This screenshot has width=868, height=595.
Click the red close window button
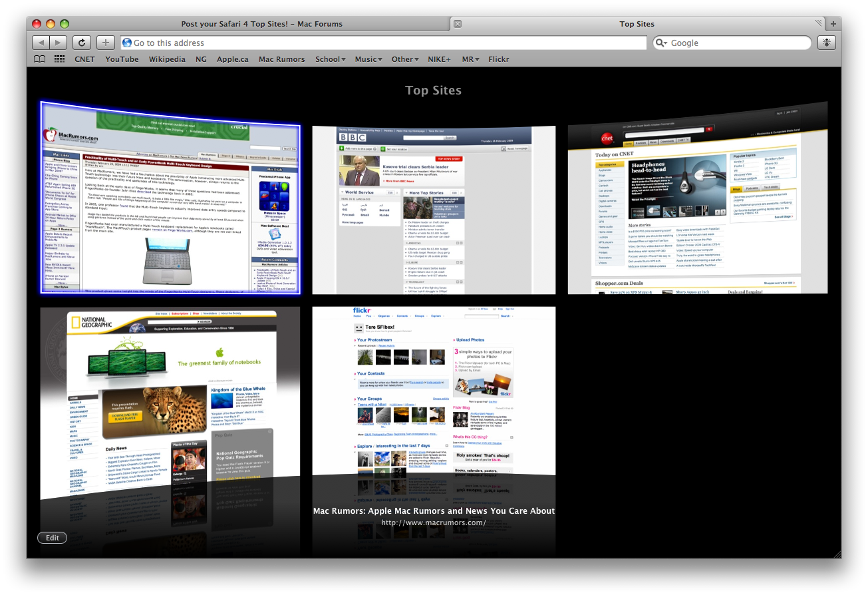point(37,24)
